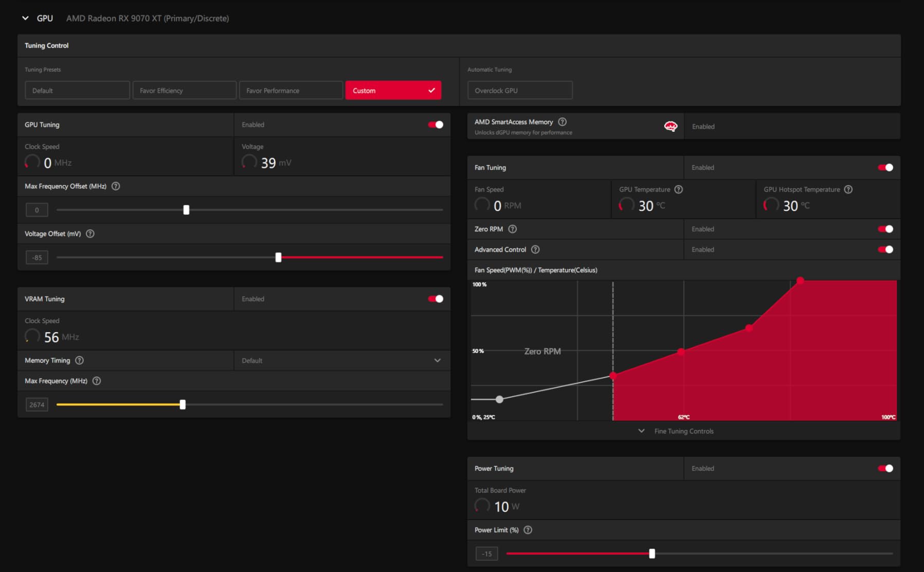The width and height of the screenshot is (924, 572).
Task: Turn off the VRAM Tuning switch
Action: (x=436, y=299)
